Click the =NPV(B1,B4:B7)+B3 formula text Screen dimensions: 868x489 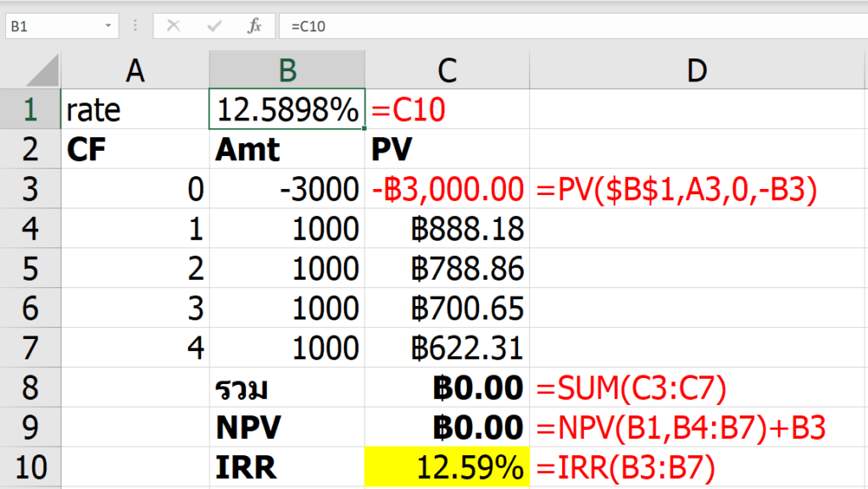point(681,428)
